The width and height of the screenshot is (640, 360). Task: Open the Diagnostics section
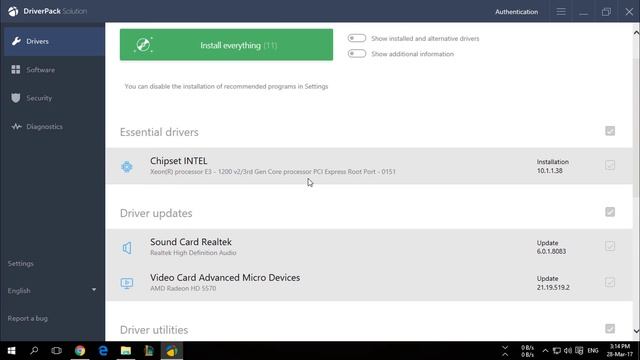54,127
